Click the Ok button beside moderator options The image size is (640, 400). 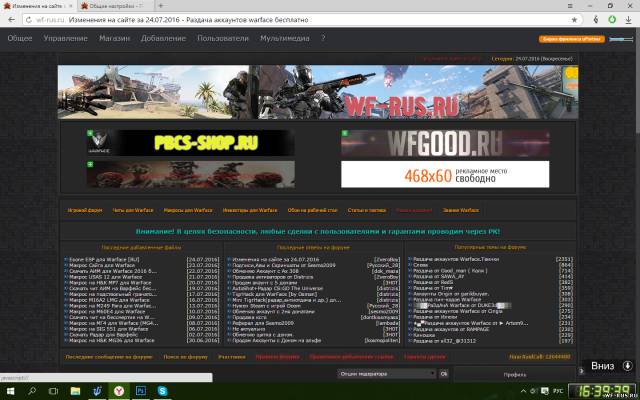[444, 373]
